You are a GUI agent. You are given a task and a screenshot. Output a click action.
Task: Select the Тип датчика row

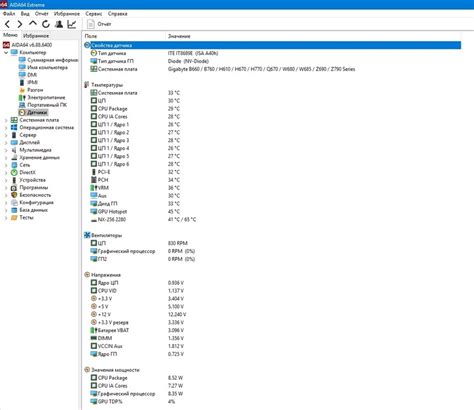272,53
